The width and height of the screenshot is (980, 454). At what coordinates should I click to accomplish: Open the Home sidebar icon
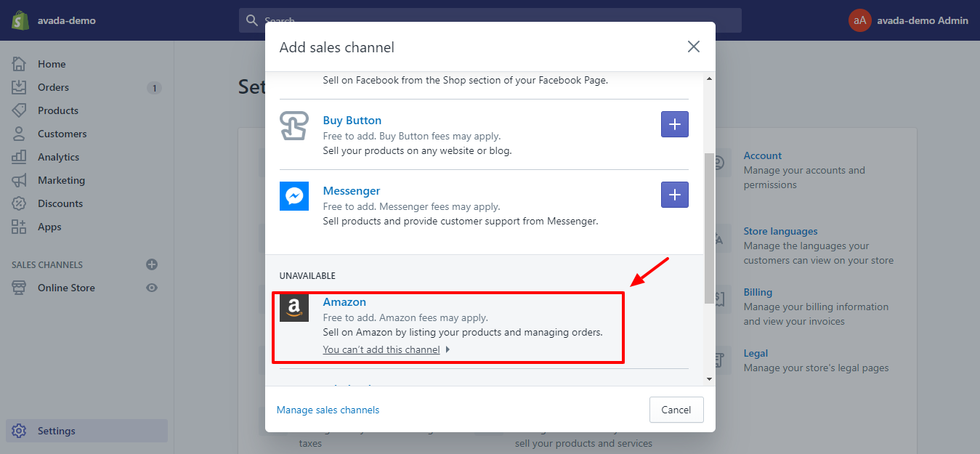pyautogui.click(x=19, y=64)
